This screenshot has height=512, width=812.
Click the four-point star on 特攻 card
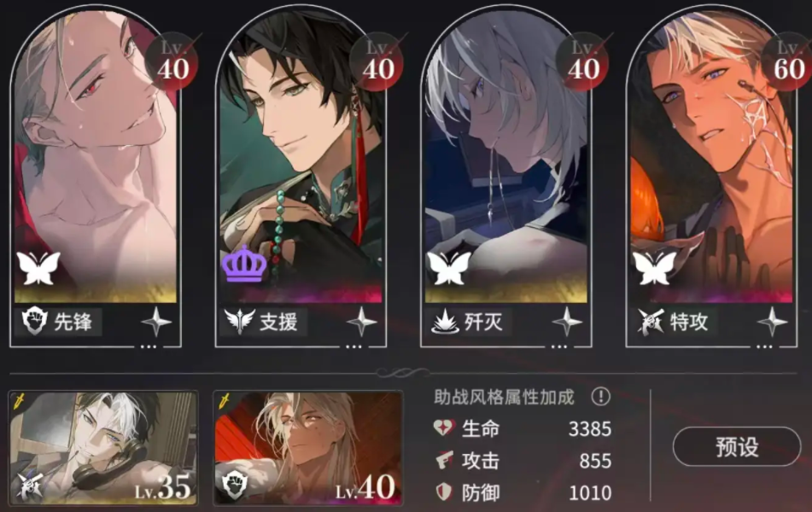772,322
